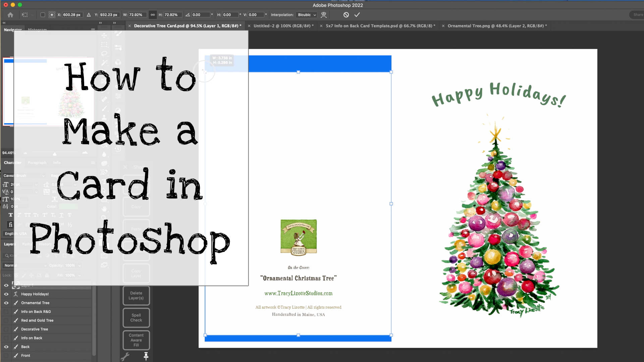Click the Share button
The width and height of the screenshot is (644, 362).
pos(637,15)
